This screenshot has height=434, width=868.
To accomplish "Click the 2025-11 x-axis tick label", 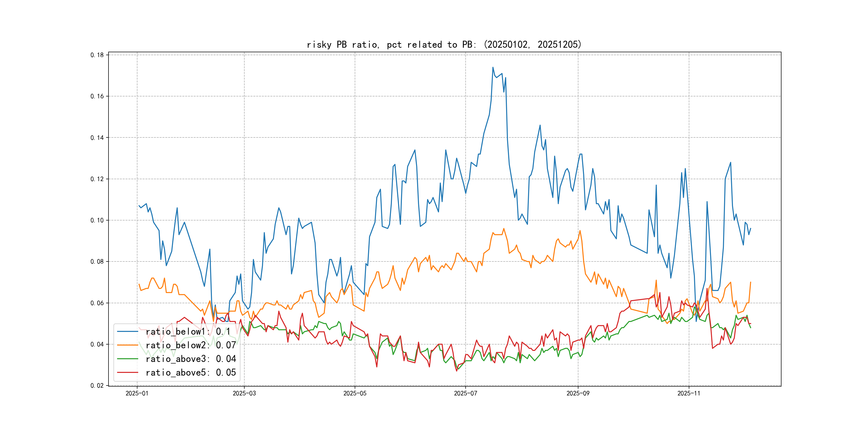I will pyautogui.click(x=689, y=393).
